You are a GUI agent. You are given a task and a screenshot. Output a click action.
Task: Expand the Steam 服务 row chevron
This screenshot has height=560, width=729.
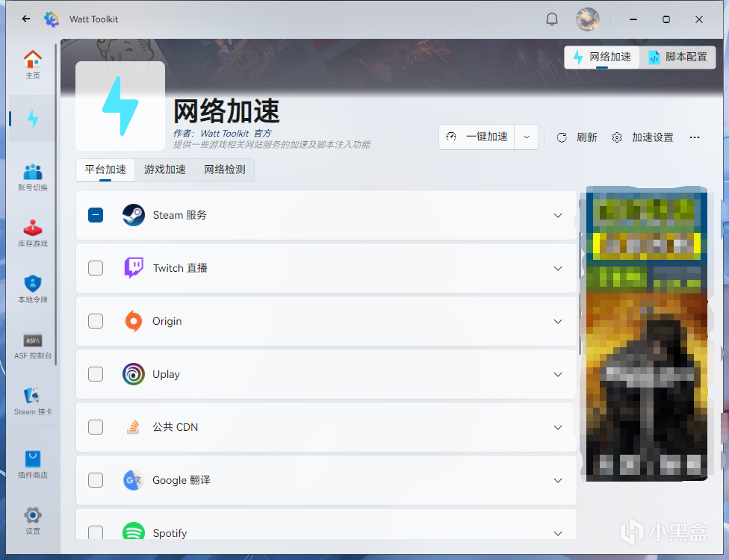(558, 216)
